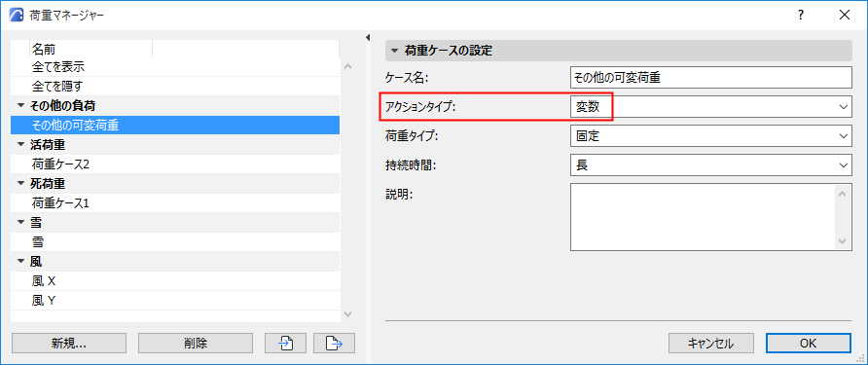This screenshot has height=365, width=868.
Task: Collapse the その他の負荷 group
Action: (21, 105)
